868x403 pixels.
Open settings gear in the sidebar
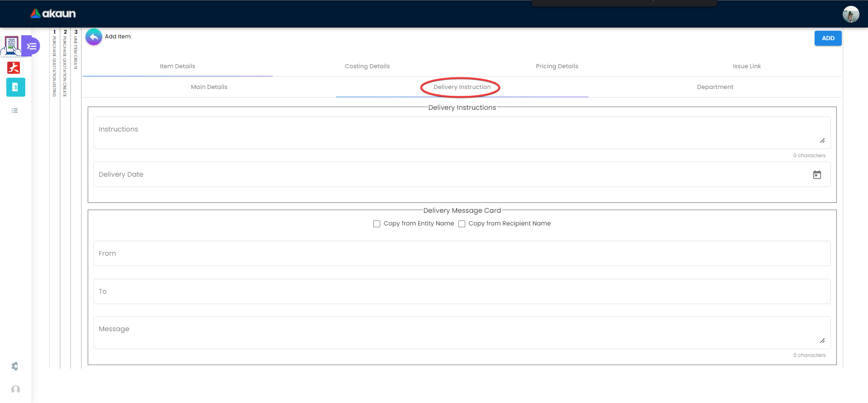pyautogui.click(x=15, y=366)
